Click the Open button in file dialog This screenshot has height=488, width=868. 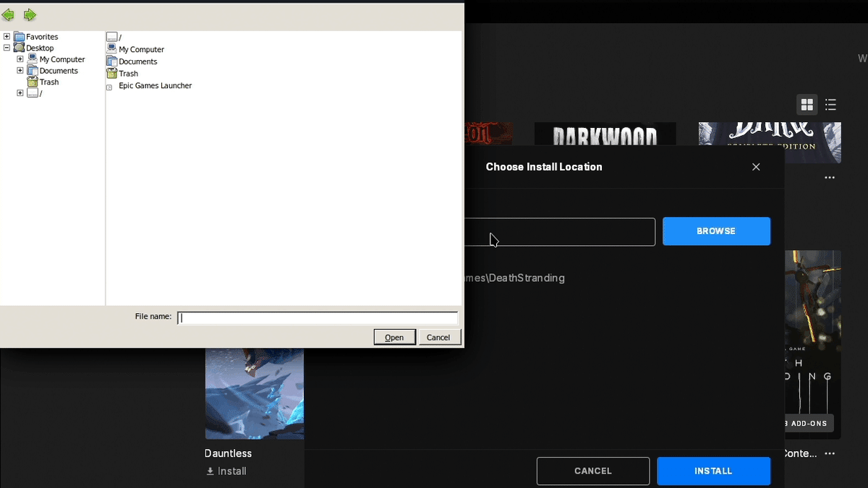point(394,337)
